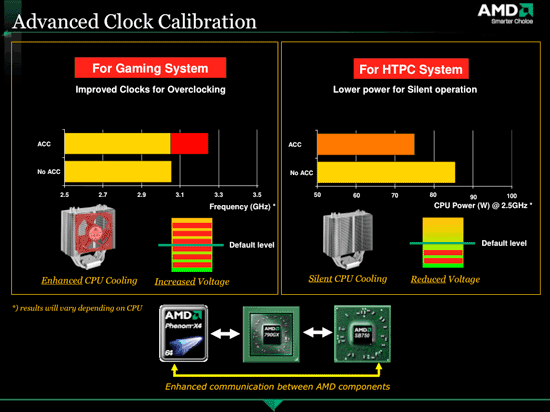The width and height of the screenshot is (550, 412).
Task: Select the silent fanless heatsink image
Action: [348, 239]
